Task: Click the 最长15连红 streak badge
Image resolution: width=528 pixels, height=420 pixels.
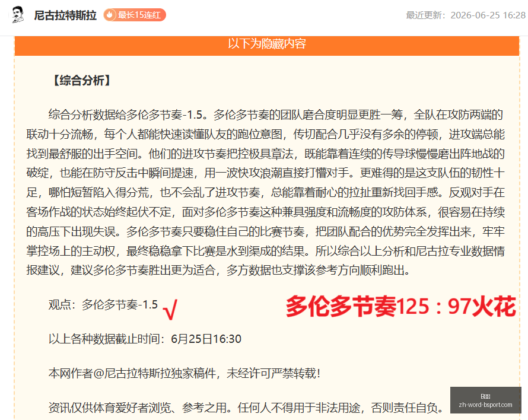Action: tap(134, 15)
